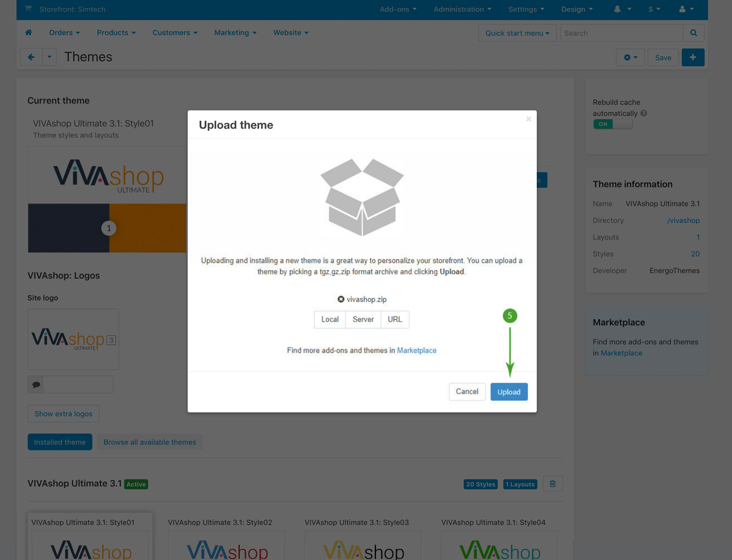732x560 pixels.
Task: Click the Storefront cart icon
Action: click(x=28, y=9)
